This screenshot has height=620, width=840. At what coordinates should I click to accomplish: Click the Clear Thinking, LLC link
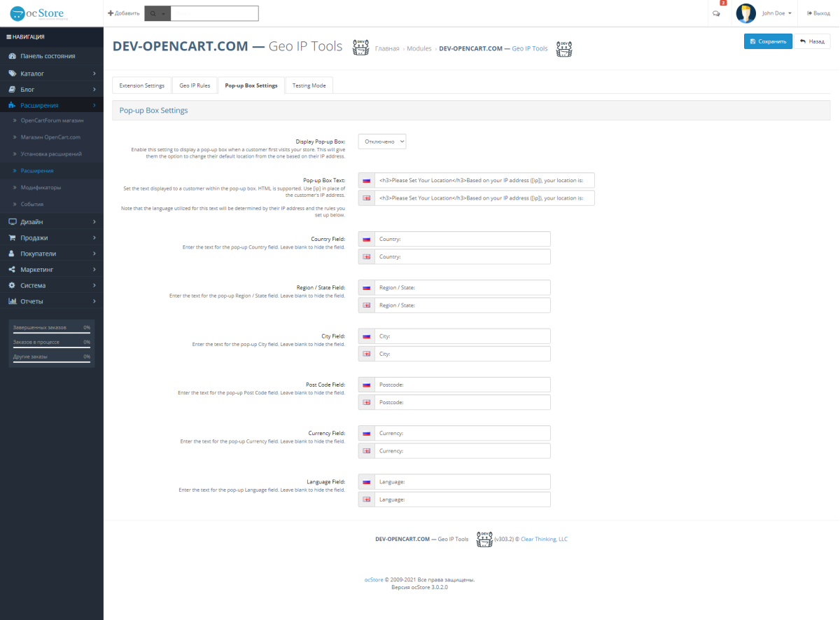pyautogui.click(x=544, y=539)
